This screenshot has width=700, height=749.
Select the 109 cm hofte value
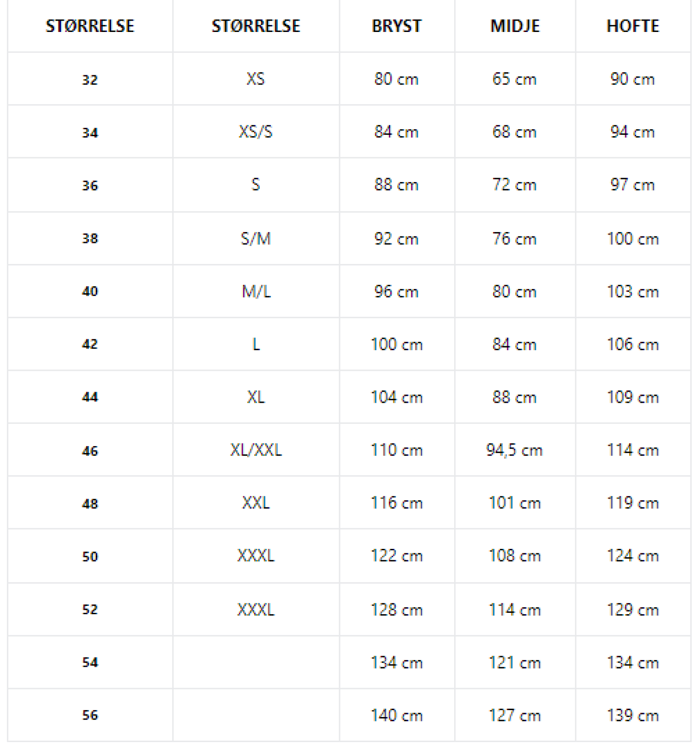633,397
